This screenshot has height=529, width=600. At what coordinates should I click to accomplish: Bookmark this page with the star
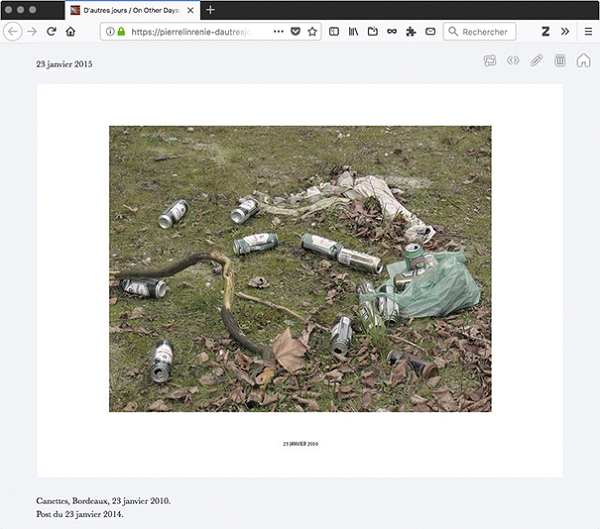pos(312,32)
